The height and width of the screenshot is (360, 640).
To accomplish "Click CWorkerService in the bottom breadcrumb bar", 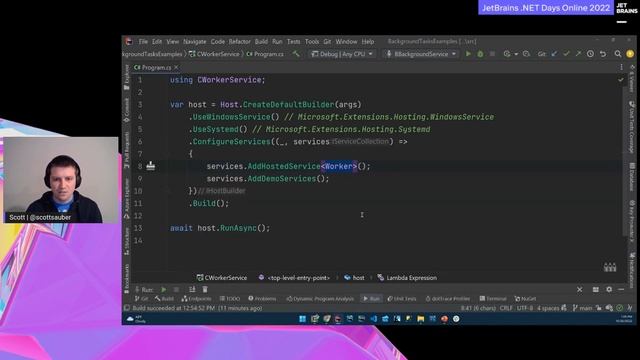I will click(222, 278).
